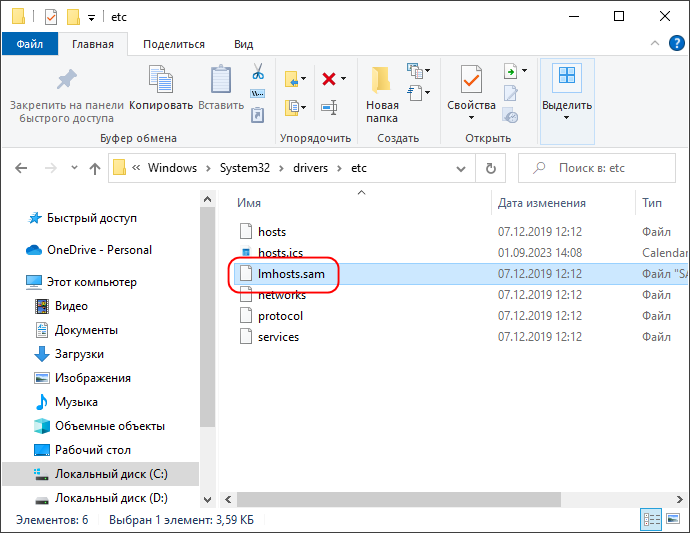Click the Forward navigation arrow
The image size is (690, 533).
pyautogui.click(x=51, y=168)
